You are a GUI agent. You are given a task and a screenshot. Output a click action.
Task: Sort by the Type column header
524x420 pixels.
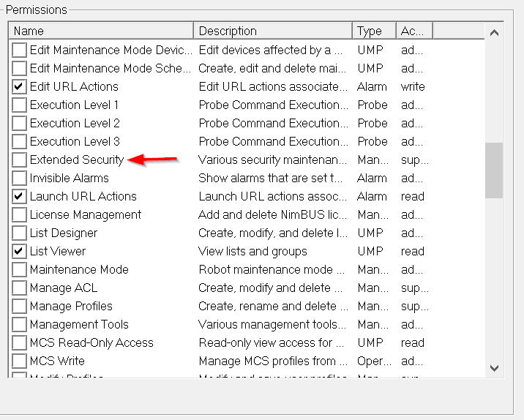coord(373,31)
